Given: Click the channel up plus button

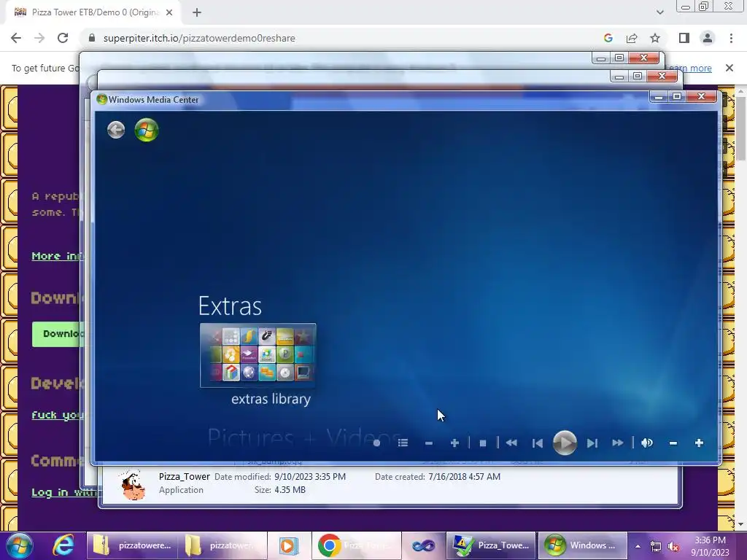Looking at the screenshot, I should [454, 443].
